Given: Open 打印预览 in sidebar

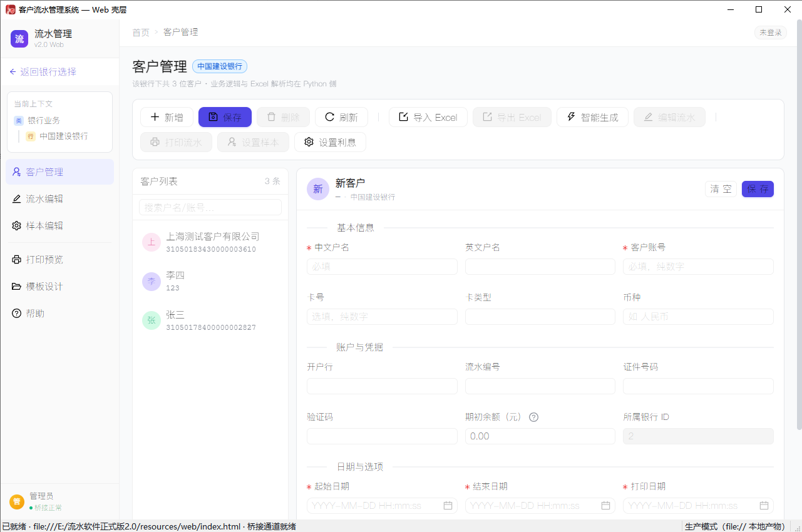Looking at the screenshot, I should coord(59,260).
